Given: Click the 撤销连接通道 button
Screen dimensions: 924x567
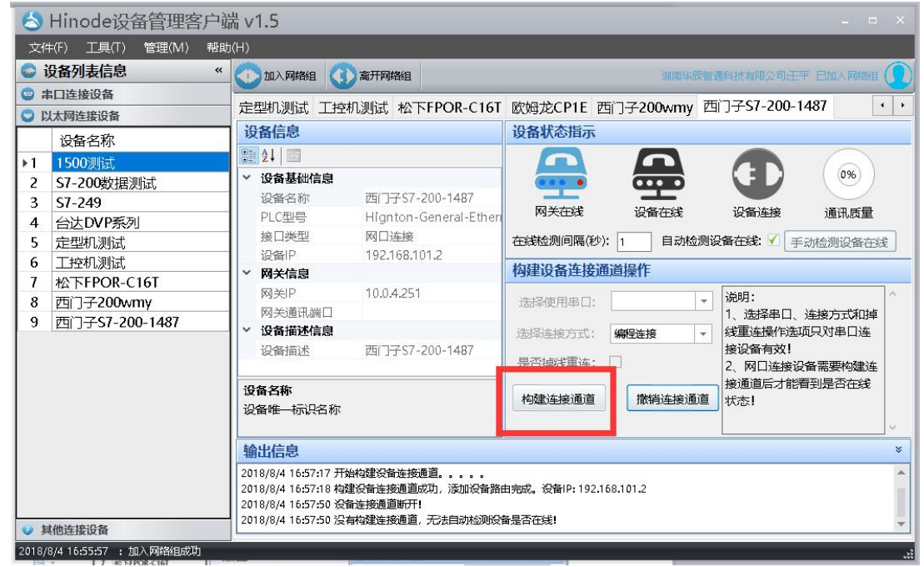Looking at the screenshot, I should tap(672, 399).
